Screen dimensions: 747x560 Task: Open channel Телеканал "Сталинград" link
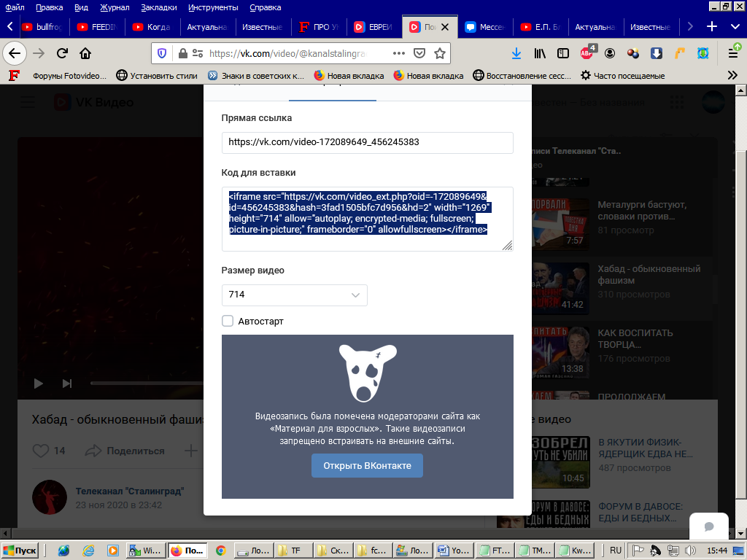[x=130, y=491]
